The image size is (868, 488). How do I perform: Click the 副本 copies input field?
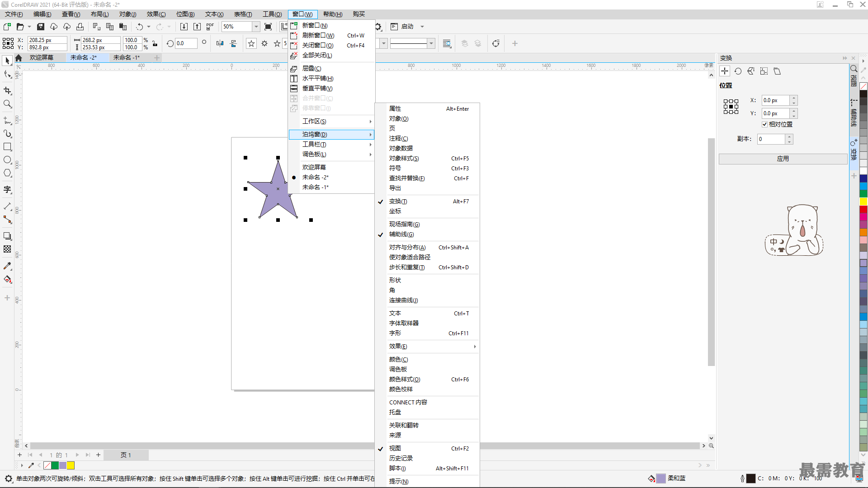click(771, 139)
